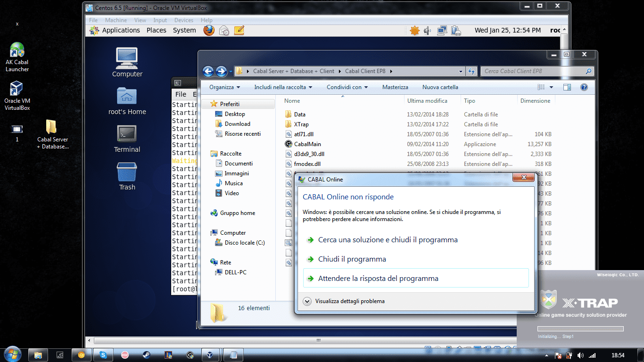Click the network connection icon in CentOS panel
Screen dimensions: 644x362
click(x=442, y=30)
